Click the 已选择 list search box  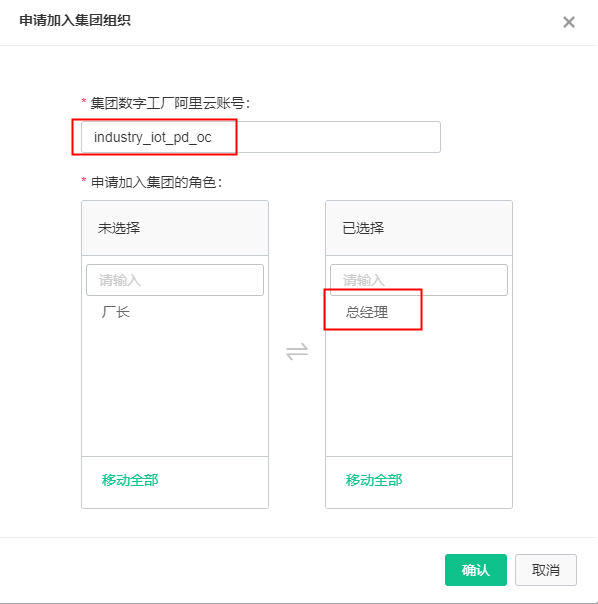(x=419, y=280)
